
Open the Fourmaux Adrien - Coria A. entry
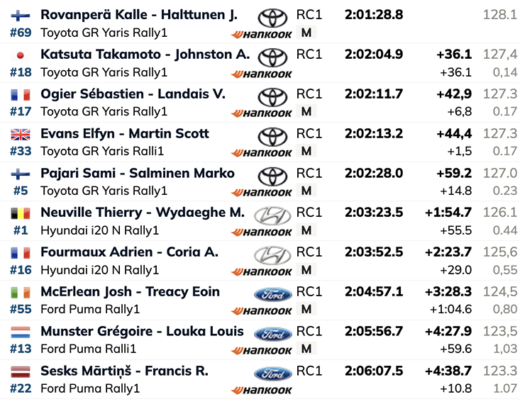(129, 252)
